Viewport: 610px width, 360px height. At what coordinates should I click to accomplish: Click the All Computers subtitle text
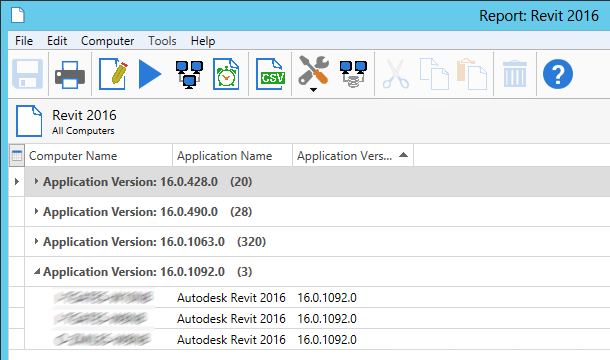(83, 131)
